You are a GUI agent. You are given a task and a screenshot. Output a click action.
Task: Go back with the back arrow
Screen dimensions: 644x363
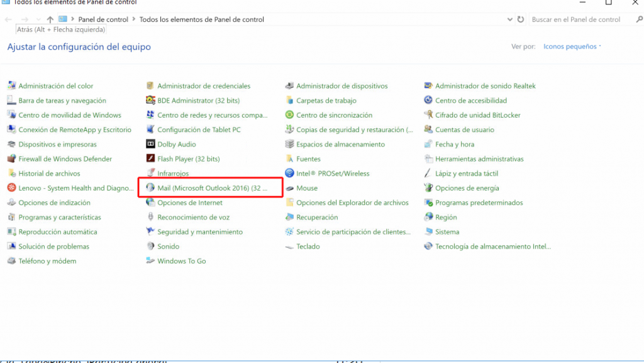tap(8, 20)
